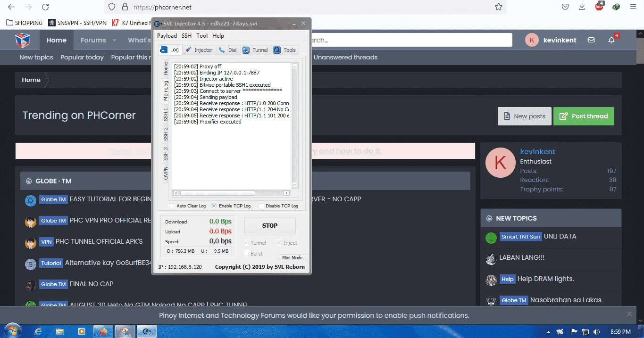Click the log scrollbar right arrow

286,193
